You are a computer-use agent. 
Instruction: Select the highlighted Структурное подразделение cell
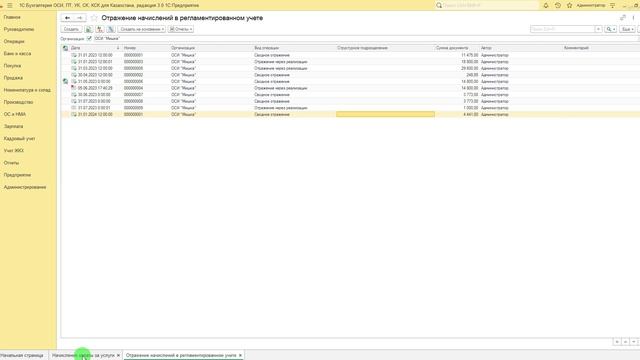pos(385,115)
